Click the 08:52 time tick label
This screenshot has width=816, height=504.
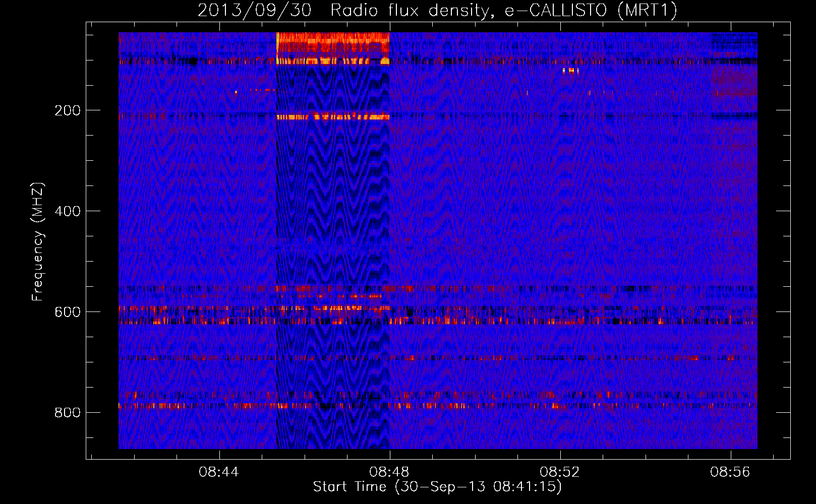(560, 472)
